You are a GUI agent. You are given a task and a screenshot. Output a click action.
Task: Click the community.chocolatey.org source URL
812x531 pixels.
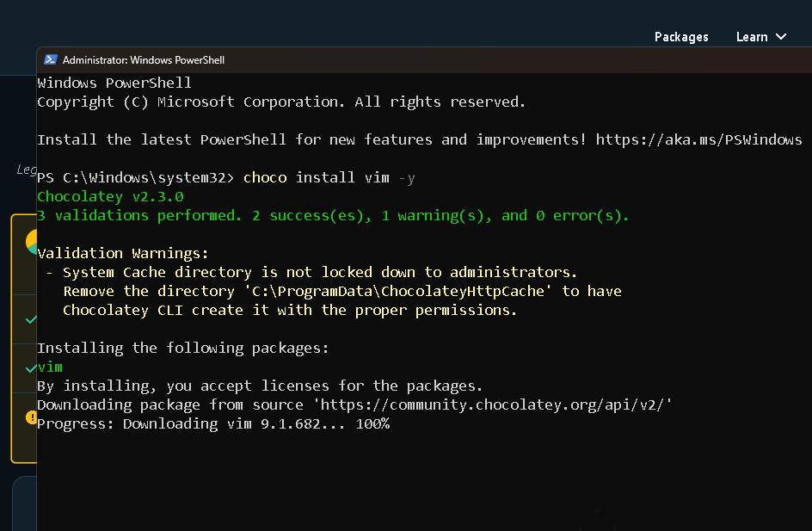(493, 405)
